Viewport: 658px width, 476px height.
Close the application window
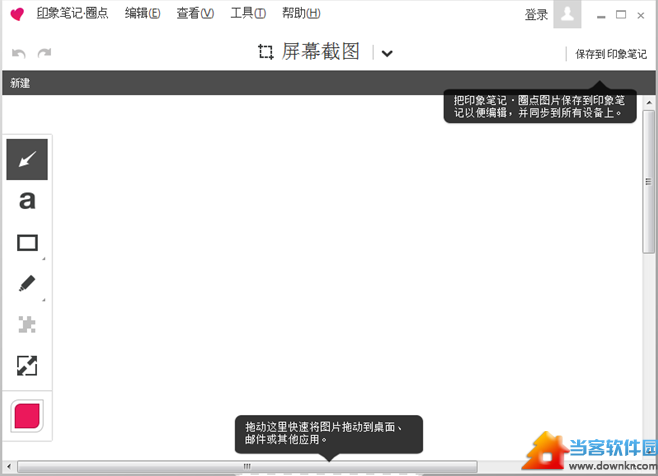pos(641,16)
